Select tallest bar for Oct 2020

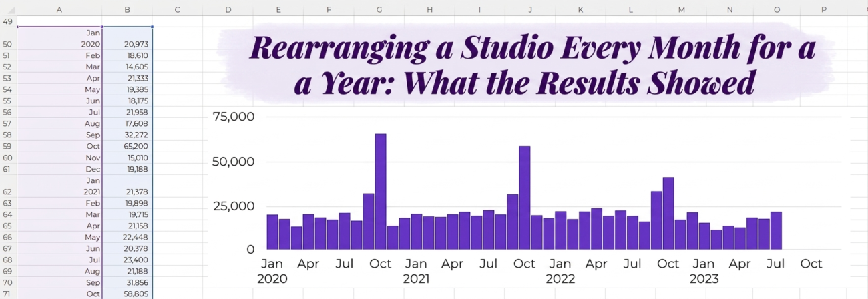381,192
